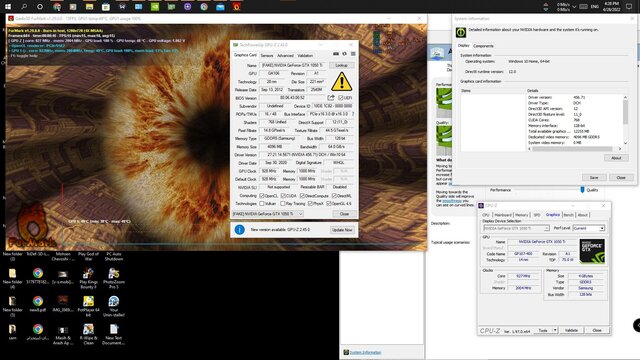Open the 'Your Uninstaller' desktop icon
Image resolution: width=640 pixels, height=360 pixels.
(x=113, y=306)
